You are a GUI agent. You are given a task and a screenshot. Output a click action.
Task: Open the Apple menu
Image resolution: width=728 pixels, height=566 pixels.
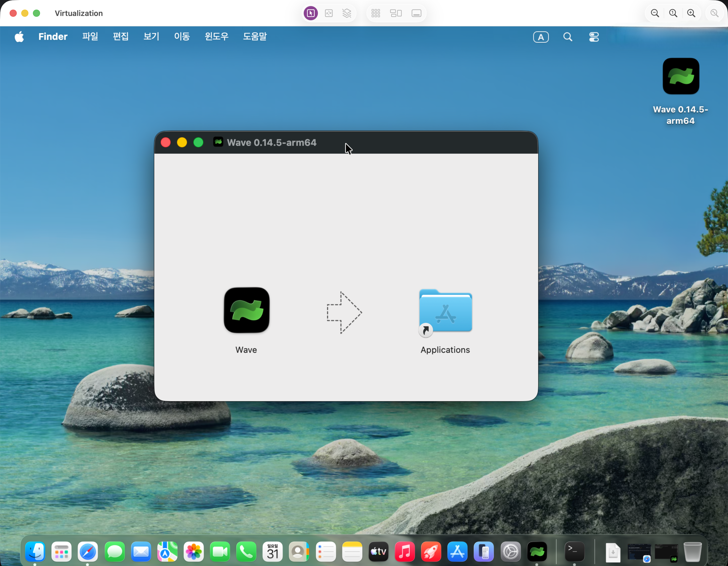click(19, 36)
